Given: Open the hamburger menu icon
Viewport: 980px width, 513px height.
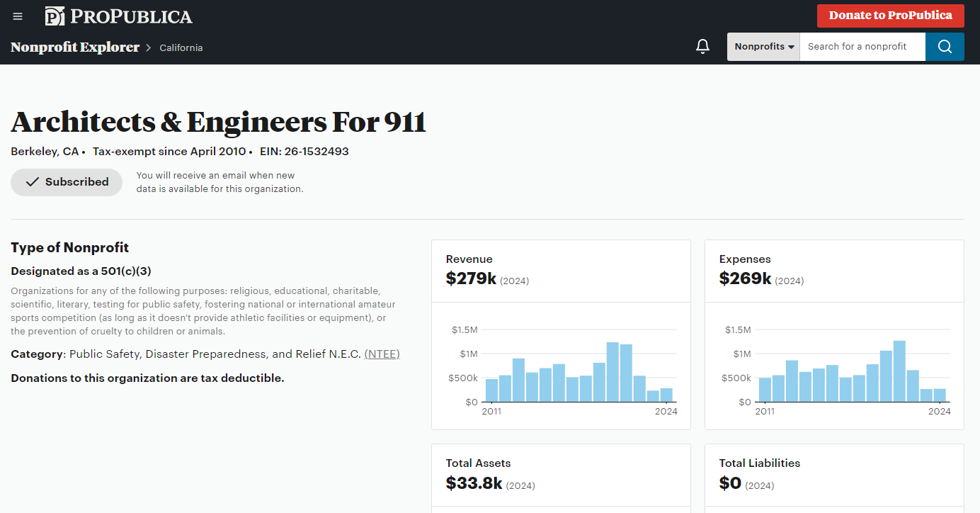Looking at the screenshot, I should click(18, 16).
